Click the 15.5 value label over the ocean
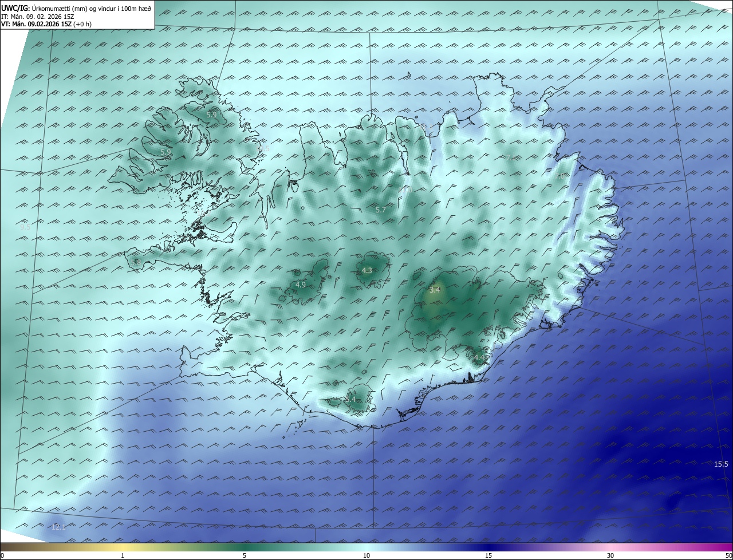 (721, 464)
